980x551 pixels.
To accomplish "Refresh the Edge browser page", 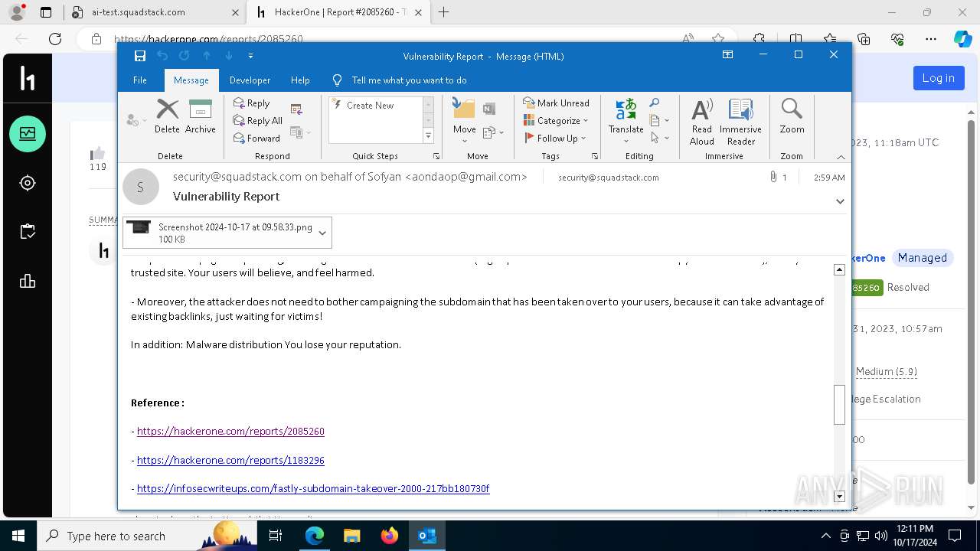I will pos(55,39).
